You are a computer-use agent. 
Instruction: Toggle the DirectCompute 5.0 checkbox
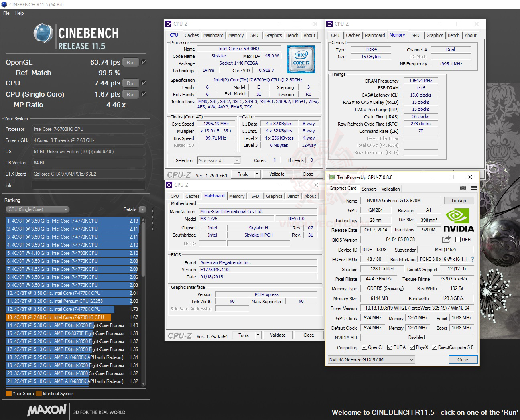coord(434,347)
